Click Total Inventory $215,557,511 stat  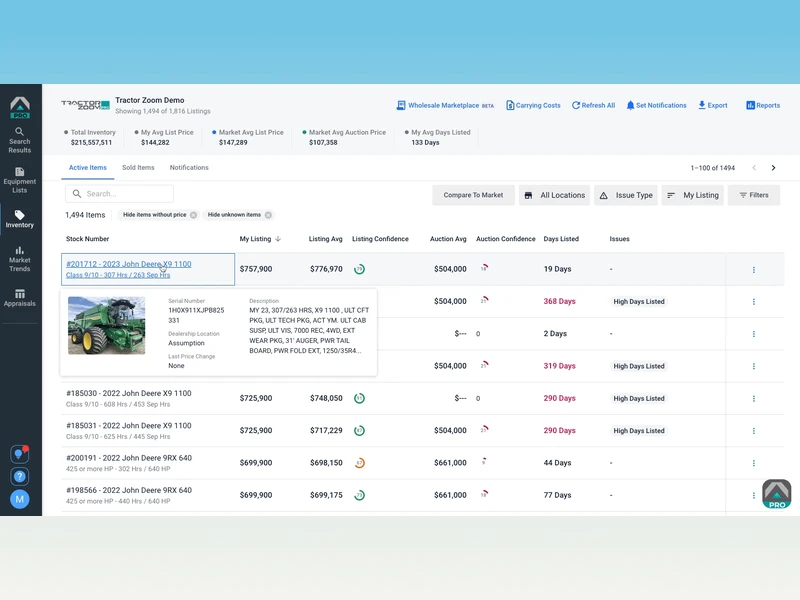[x=90, y=137]
